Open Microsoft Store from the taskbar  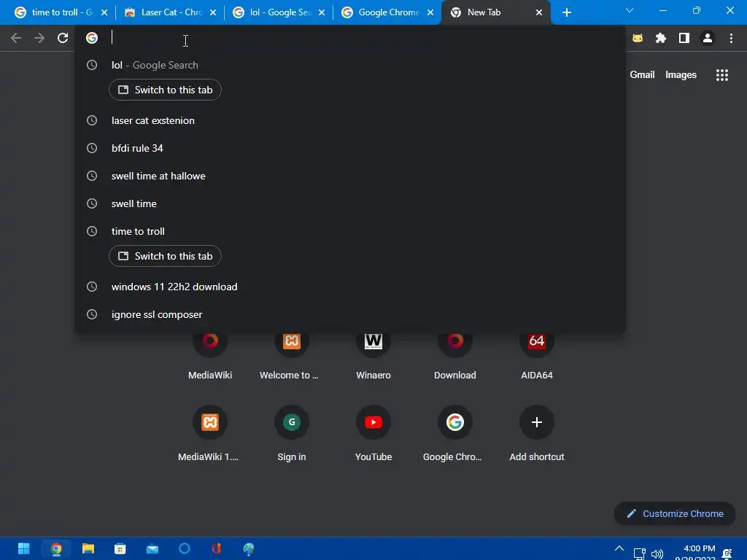pyautogui.click(x=120, y=549)
